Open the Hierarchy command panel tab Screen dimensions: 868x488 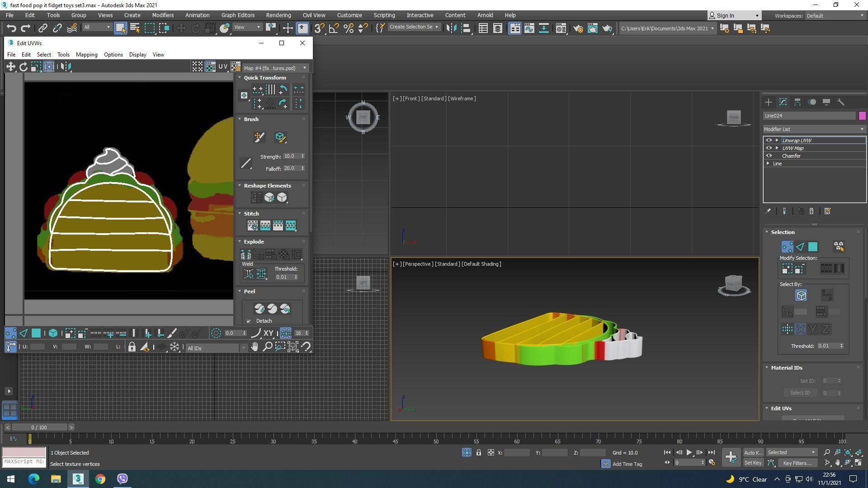pyautogui.click(x=797, y=102)
